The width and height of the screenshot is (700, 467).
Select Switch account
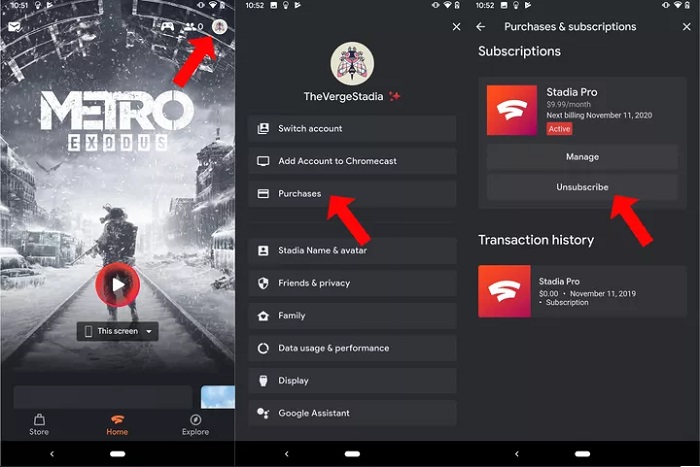(x=352, y=129)
